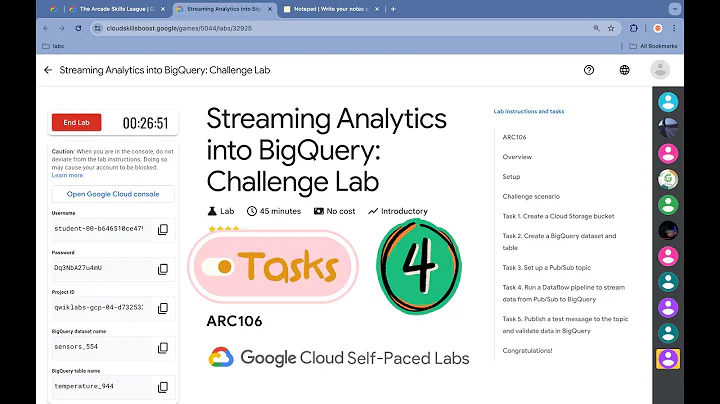Open browser extensions puzzle icon
This screenshot has width=720, height=404.
click(634, 28)
